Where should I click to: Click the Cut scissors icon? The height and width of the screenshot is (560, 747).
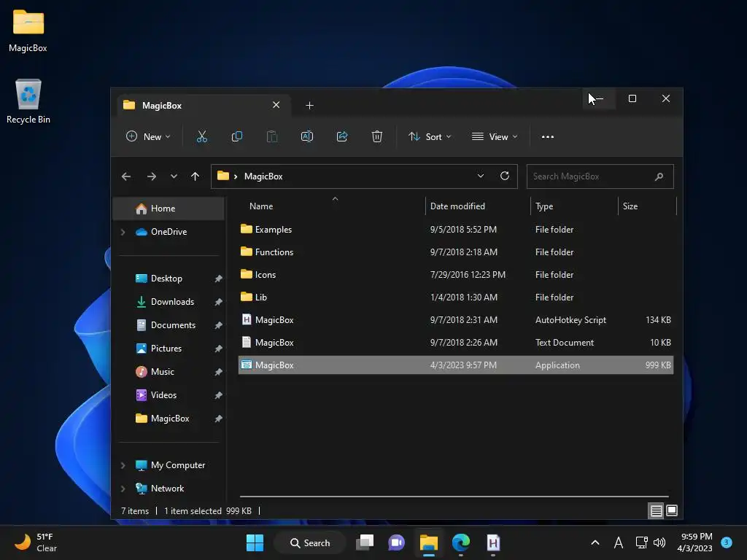[x=202, y=136]
